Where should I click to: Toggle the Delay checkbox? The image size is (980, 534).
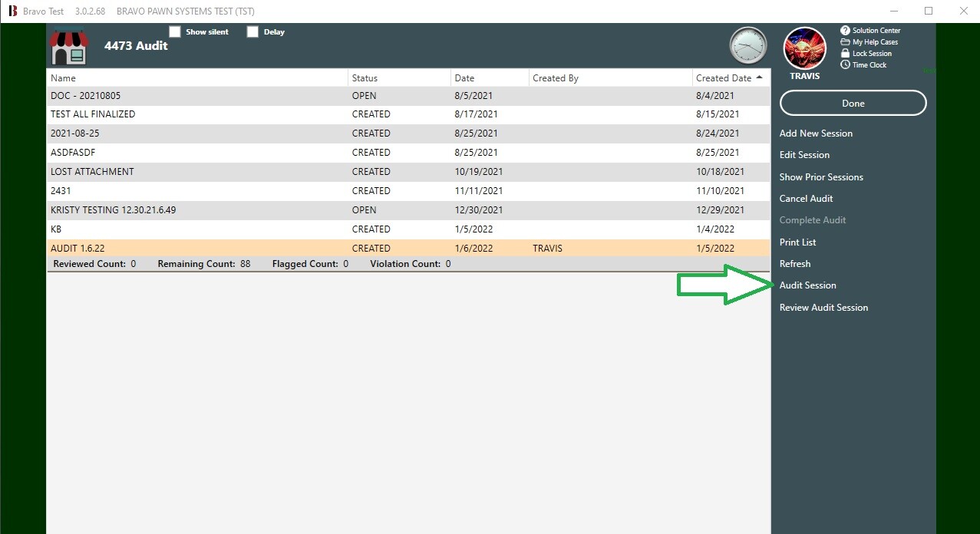pyautogui.click(x=252, y=32)
